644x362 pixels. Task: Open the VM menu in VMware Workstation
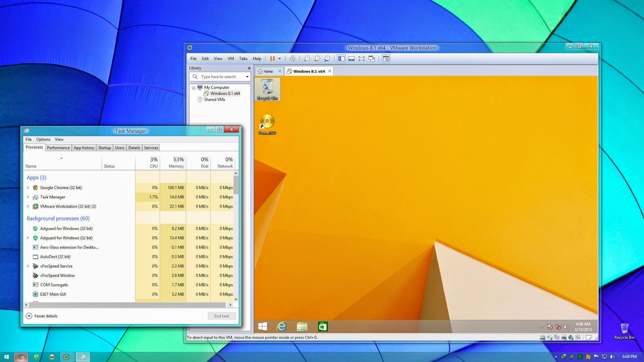tap(231, 59)
